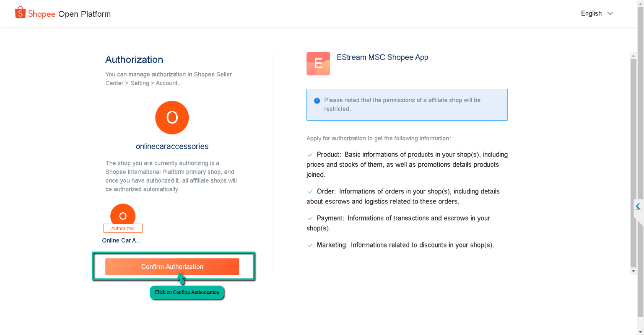Open the English language dropdown
644x335 pixels.
[x=591, y=13]
